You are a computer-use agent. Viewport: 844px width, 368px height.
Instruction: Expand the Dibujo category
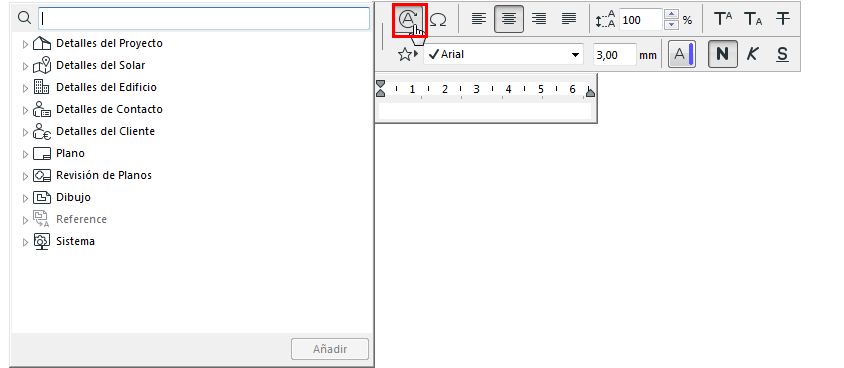click(x=25, y=199)
